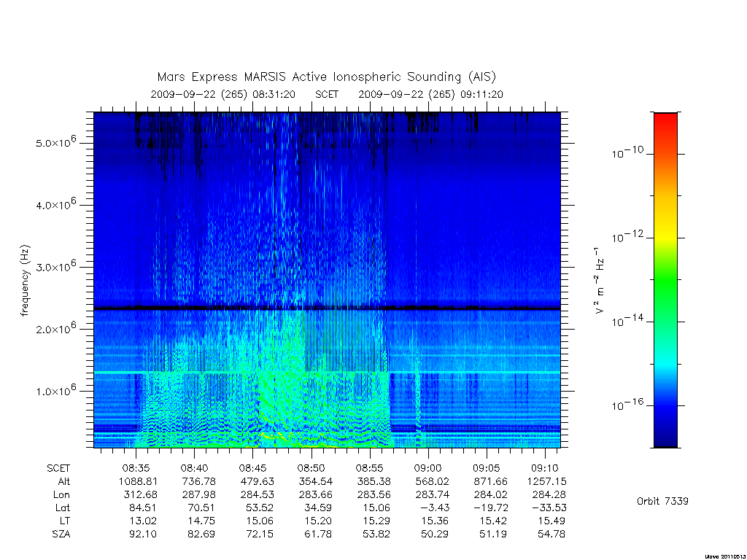Image resolution: width=747 pixels, height=560 pixels.
Task: Click the black horizontal band in the spectrogram
Action: click(x=327, y=308)
